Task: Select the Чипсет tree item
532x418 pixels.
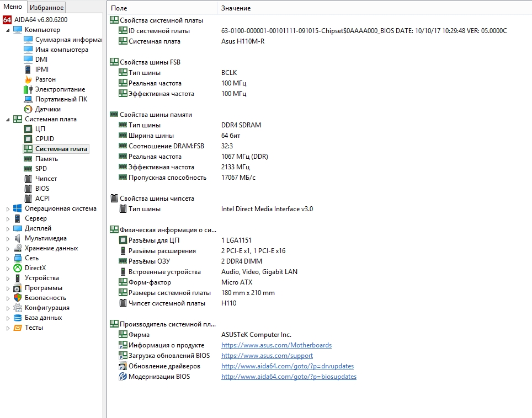Action: click(x=46, y=179)
